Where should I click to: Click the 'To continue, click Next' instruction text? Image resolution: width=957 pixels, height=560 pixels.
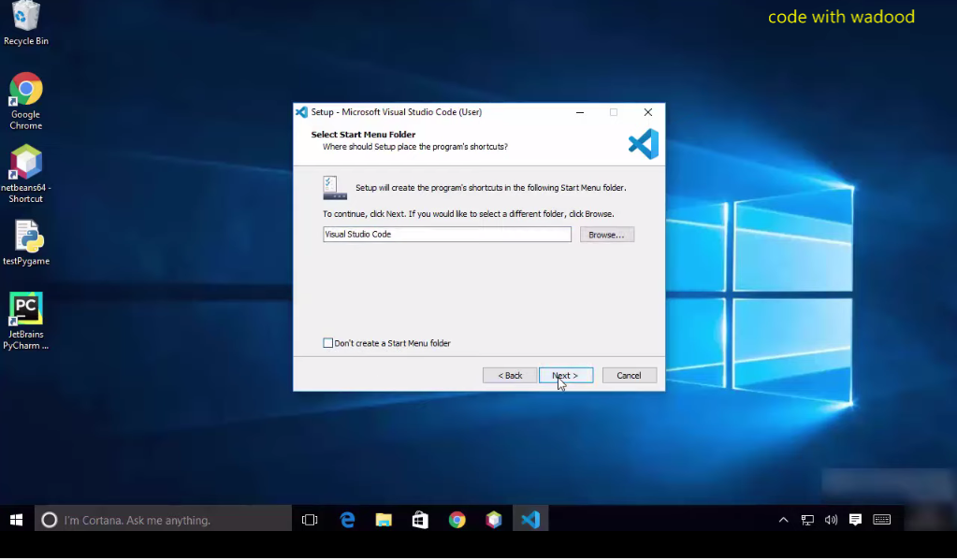pyautogui.click(x=468, y=213)
